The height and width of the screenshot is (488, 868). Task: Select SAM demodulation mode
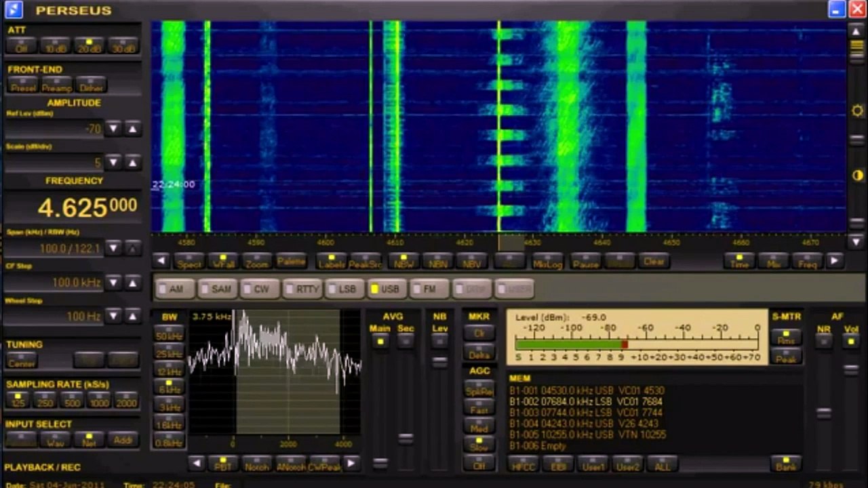click(217, 289)
